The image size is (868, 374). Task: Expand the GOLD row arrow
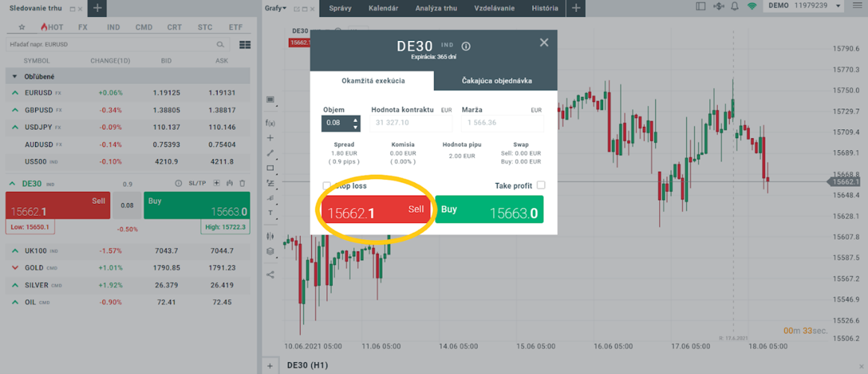(14, 268)
